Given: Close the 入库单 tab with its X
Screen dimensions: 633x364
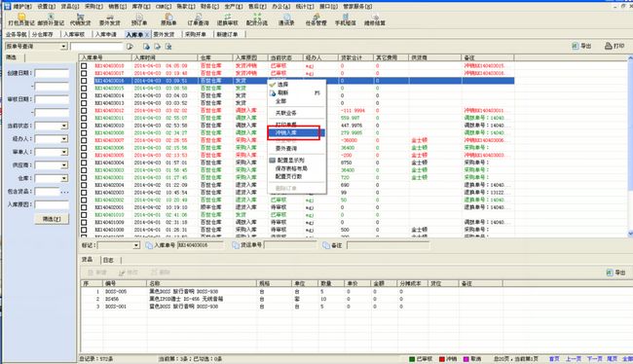Looking at the screenshot, I should [x=147, y=35].
